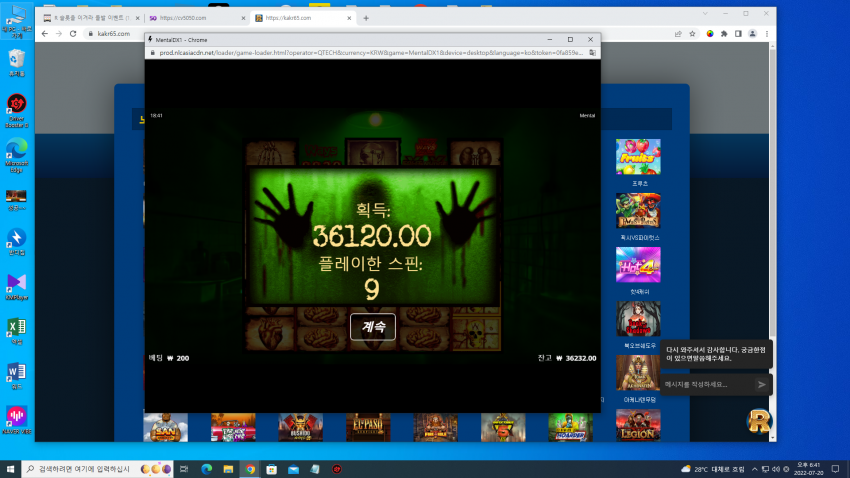Viewport: 850px width, 478px height.
Task: Open Edge from the taskbar
Action: (207, 469)
